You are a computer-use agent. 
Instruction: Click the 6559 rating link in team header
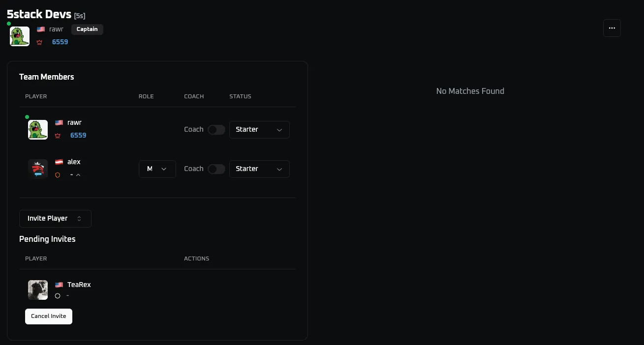pyautogui.click(x=60, y=42)
